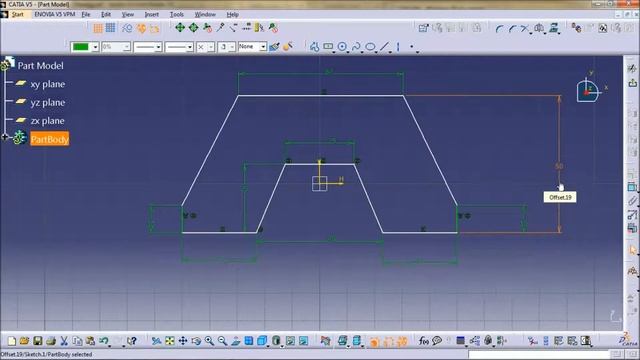
Task: Select zx plane in the tree
Action: [x=47, y=121]
